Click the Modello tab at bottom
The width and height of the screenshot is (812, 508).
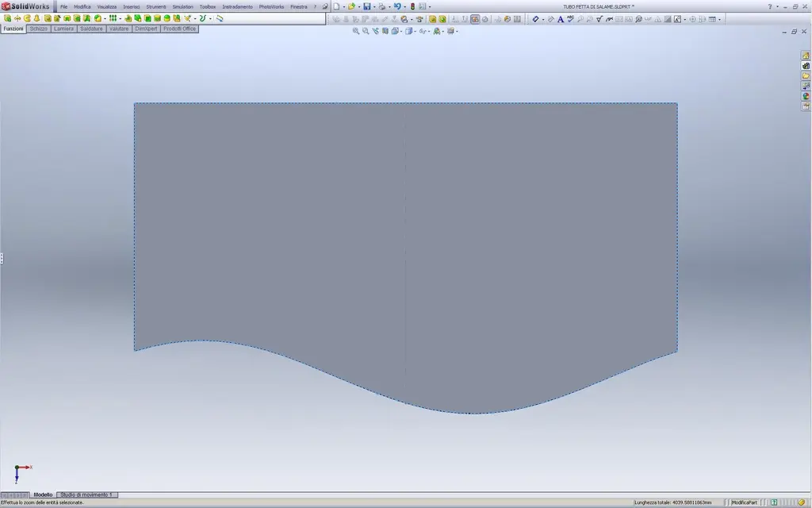43,495
